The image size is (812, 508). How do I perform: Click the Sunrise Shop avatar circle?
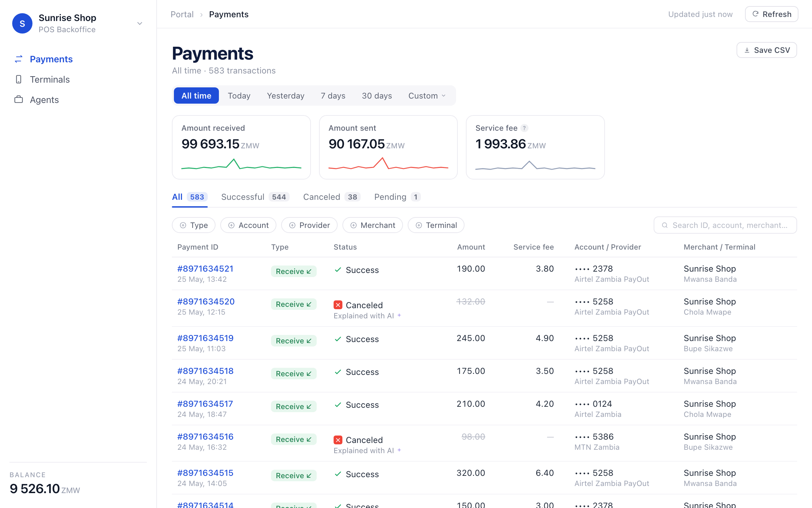tap(22, 23)
